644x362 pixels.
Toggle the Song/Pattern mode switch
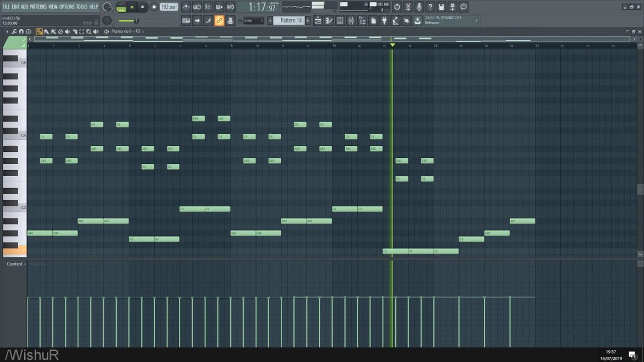[x=121, y=7]
